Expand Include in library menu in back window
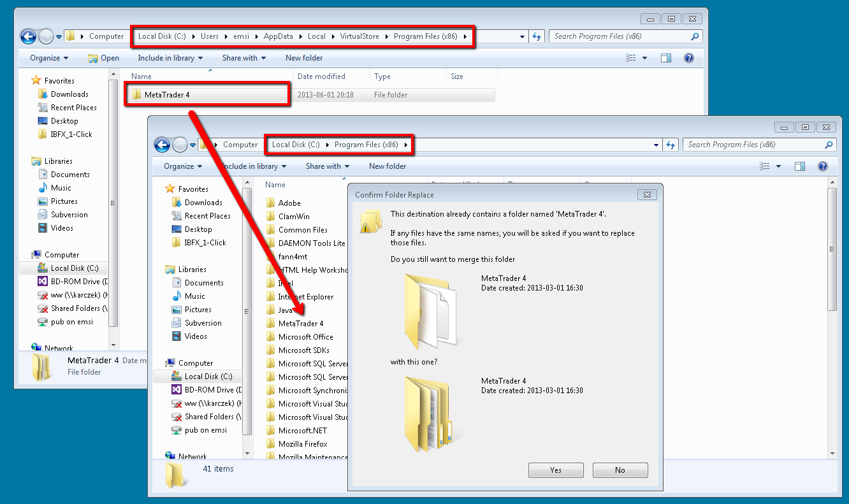The height and width of the screenshot is (504, 849). pos(170,58)
